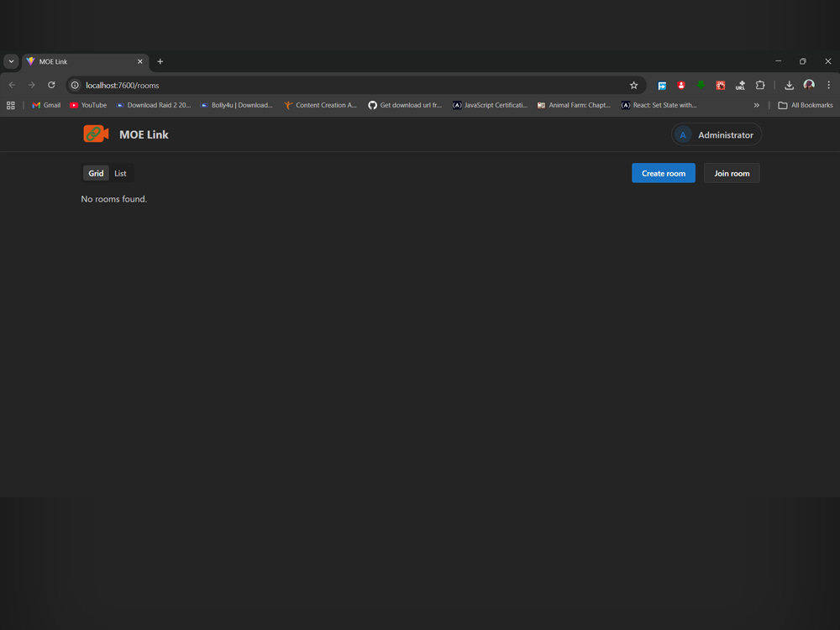Image resolution: width=840 pixels, height=630 pixels.
Task: Open the Chrome profile avatar
Action: pyautogui.click(x=809, y=85)
